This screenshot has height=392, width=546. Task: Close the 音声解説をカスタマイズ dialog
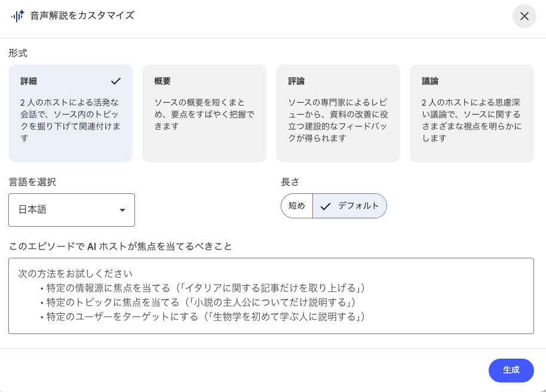coord(524,16)
